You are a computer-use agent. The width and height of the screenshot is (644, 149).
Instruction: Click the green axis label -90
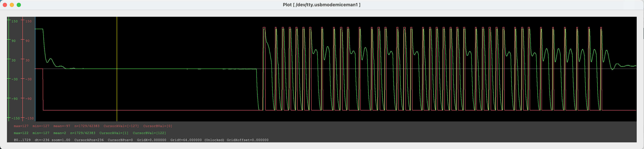[14, 99]
